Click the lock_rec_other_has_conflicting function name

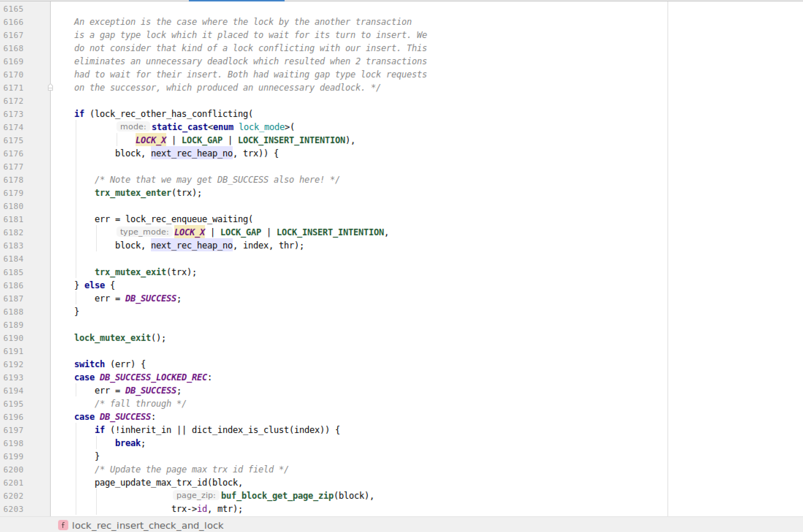[172, 114]
